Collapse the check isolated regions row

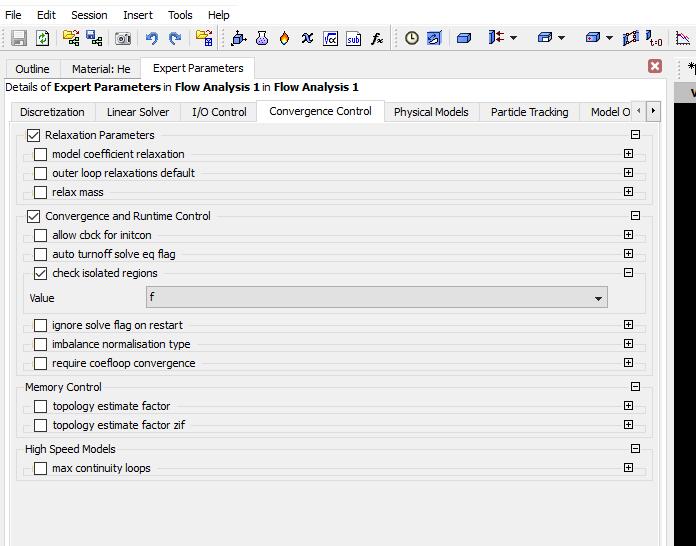click(x=628, y=273)
